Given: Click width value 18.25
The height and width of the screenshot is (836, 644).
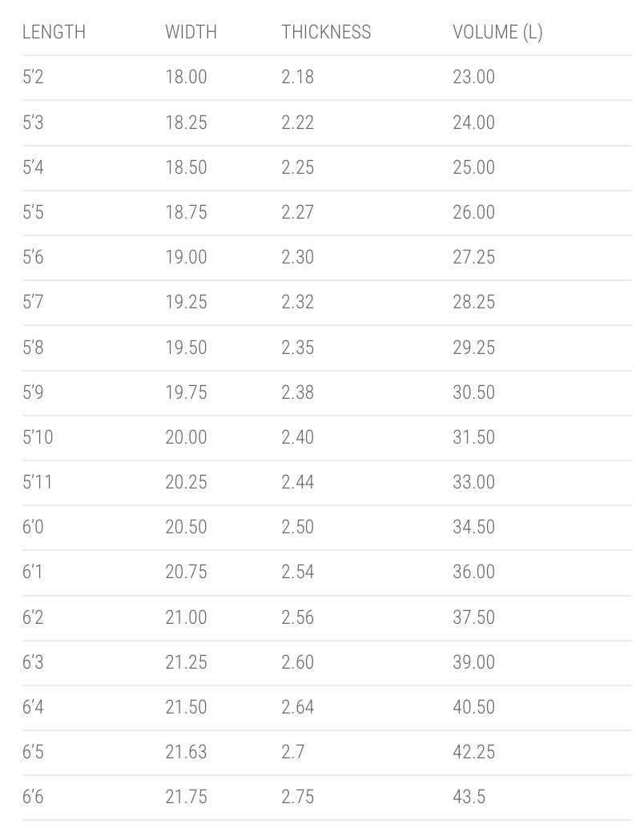Looking at the screenshot, I should point(186,122).
